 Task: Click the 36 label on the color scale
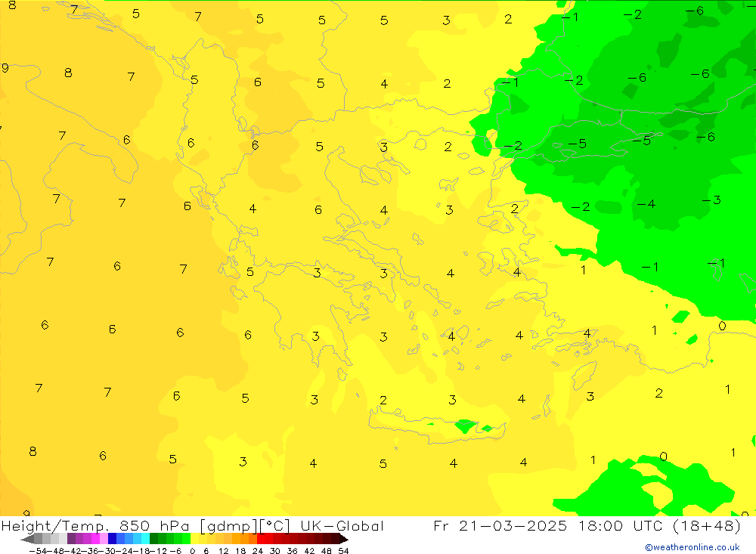coord(292,551)
